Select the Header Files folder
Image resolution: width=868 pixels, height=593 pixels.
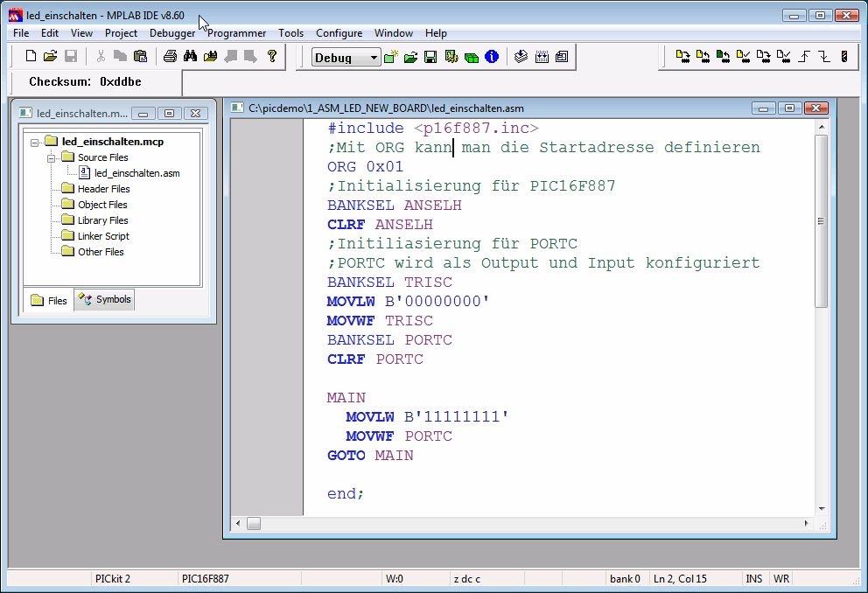pyautogui.click(x=103, y=189)
